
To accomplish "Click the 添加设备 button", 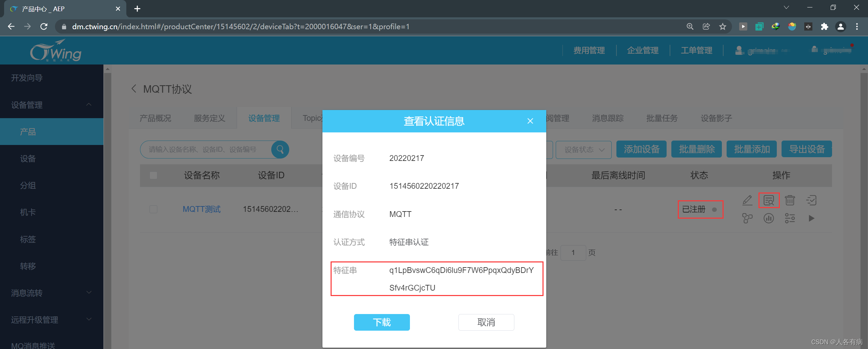I will pos(642,149).
